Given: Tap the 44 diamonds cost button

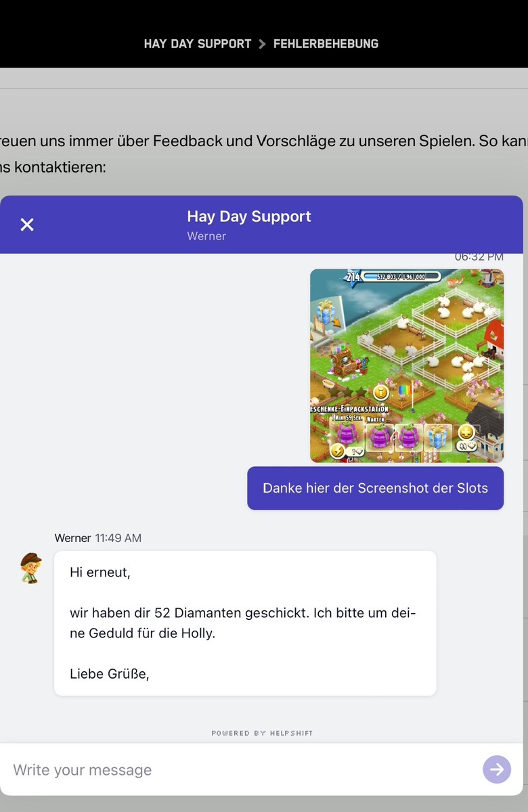Looking at the screenshot, I should click(467, 447).
